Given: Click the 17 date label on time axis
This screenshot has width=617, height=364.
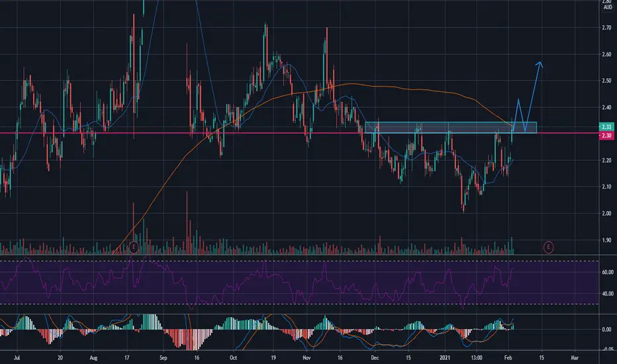Looking at the screenshot, I should 126,358.
